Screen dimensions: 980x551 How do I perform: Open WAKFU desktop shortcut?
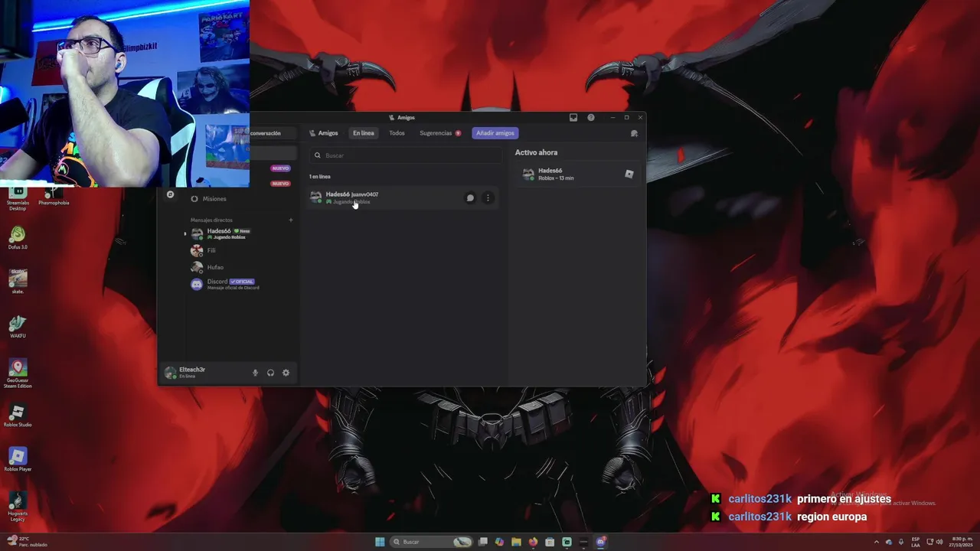coord(18,327)
